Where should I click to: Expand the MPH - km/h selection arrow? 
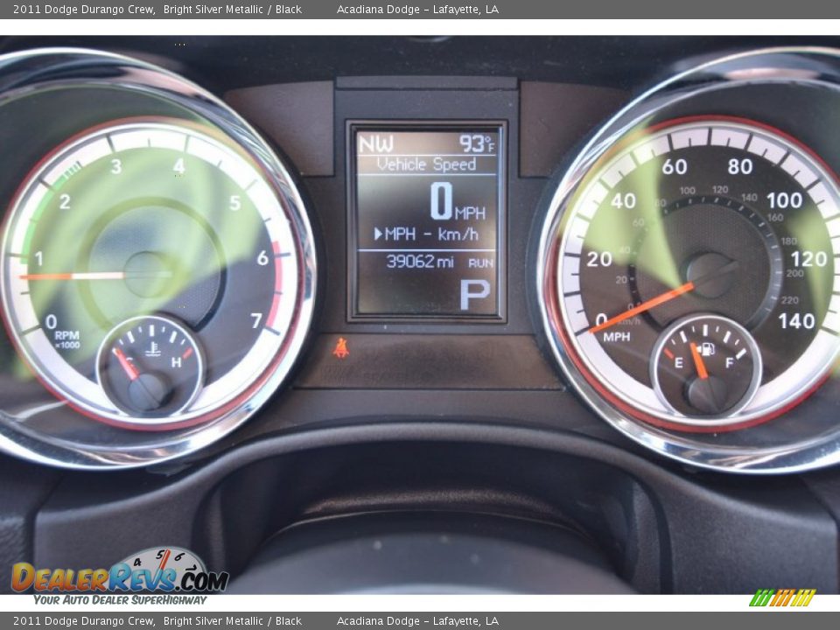click(376, 234)
